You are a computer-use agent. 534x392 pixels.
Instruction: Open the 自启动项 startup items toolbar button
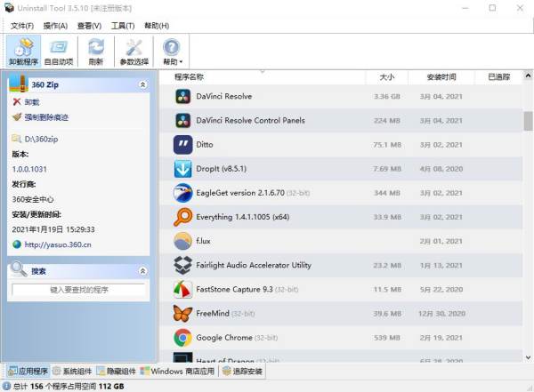[x=59, y=52]
